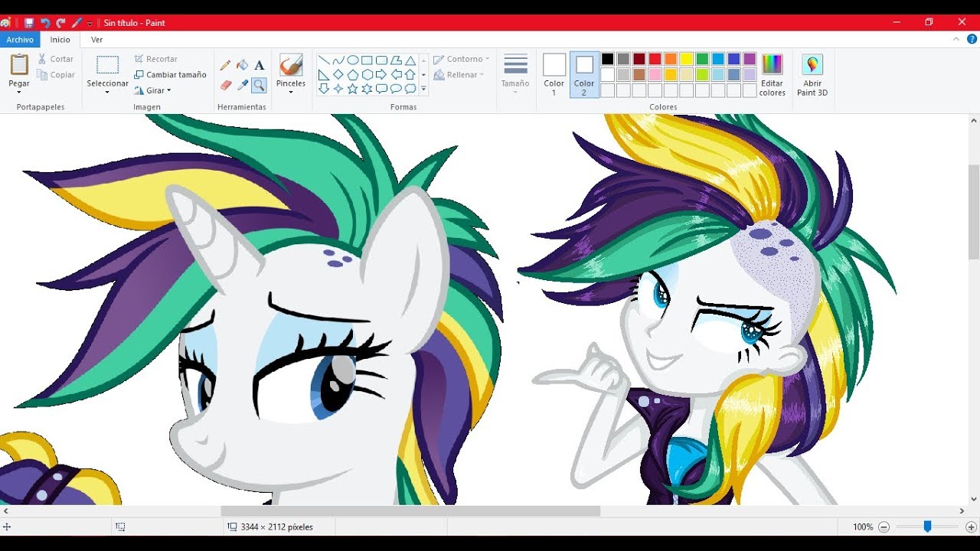Open Abrir Paint 3D
The width and height of the screenshot is (980, 551).
(812, 75)
